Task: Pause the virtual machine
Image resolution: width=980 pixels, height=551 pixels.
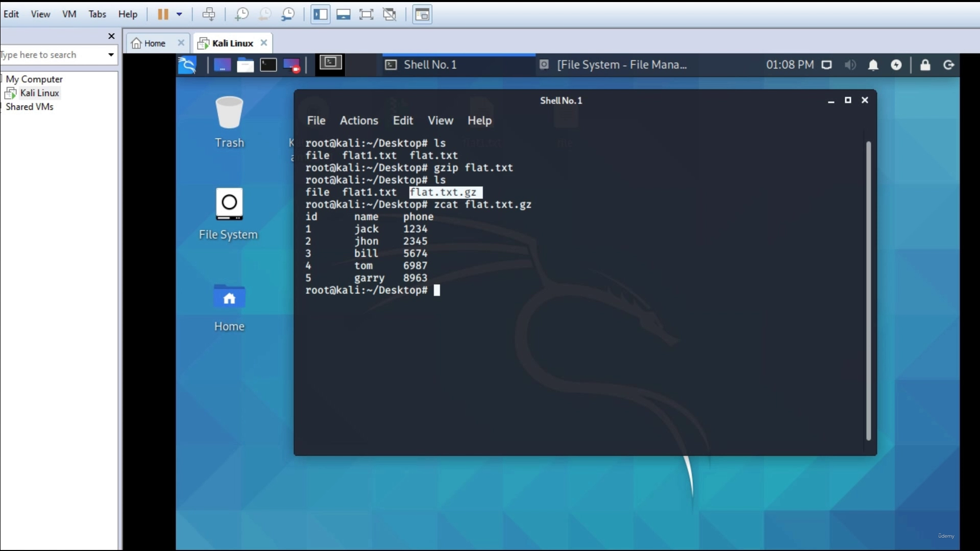Action: pos(163,14)
